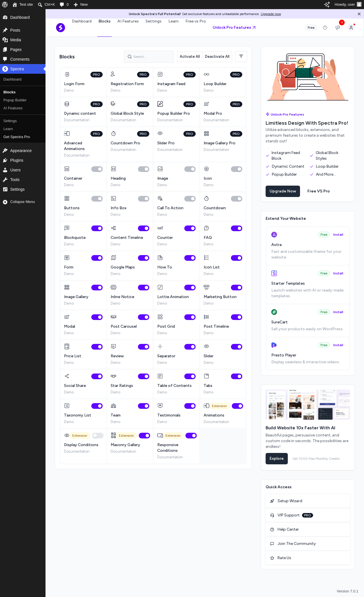
Task: Open the user account icon in header
Action: coord(351,28)
